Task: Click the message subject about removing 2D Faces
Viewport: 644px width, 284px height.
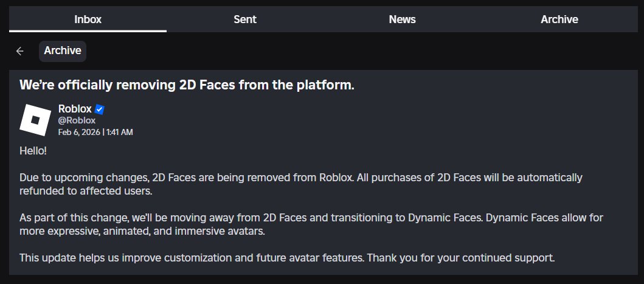Action: pyautogui.click(x=187, y=85)
